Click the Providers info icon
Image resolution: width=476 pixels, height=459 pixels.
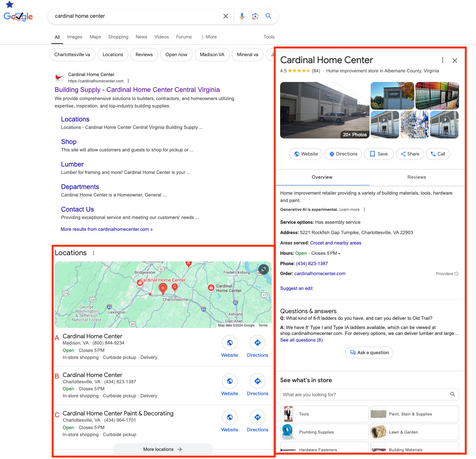457,274
